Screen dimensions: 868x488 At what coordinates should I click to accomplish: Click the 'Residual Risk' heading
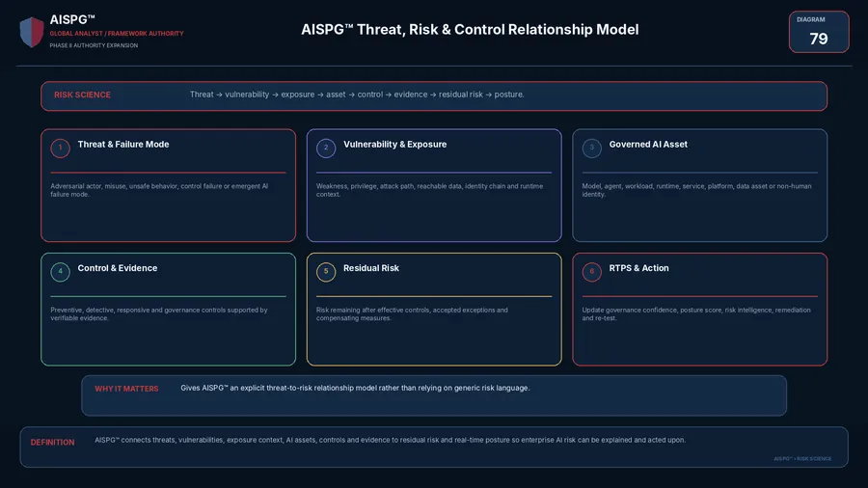pyautogui.click(x=371, y=268)
